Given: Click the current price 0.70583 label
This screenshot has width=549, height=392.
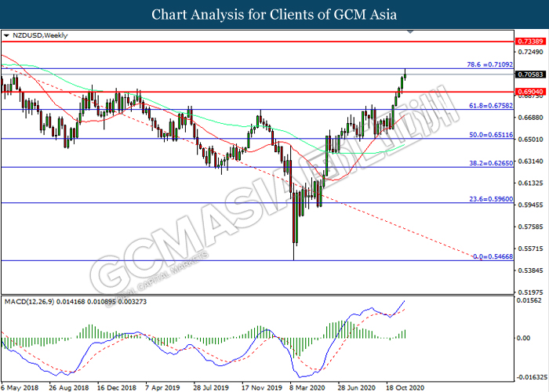Looking at the screenshot, I should pyautogui.click(x=530, y=74).
